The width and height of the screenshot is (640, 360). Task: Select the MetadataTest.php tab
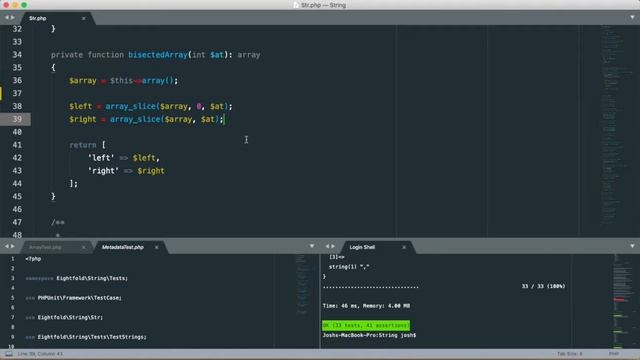(122, 247)
